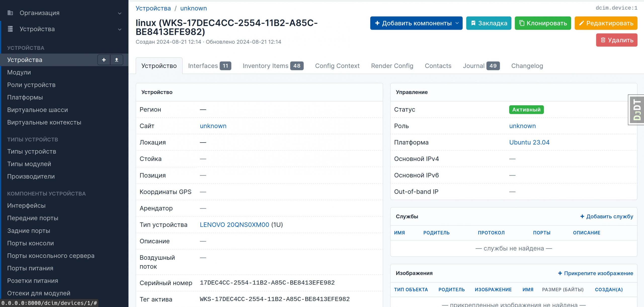Open Порты консольного сервера in sidebar

click(x=51, y=256)
